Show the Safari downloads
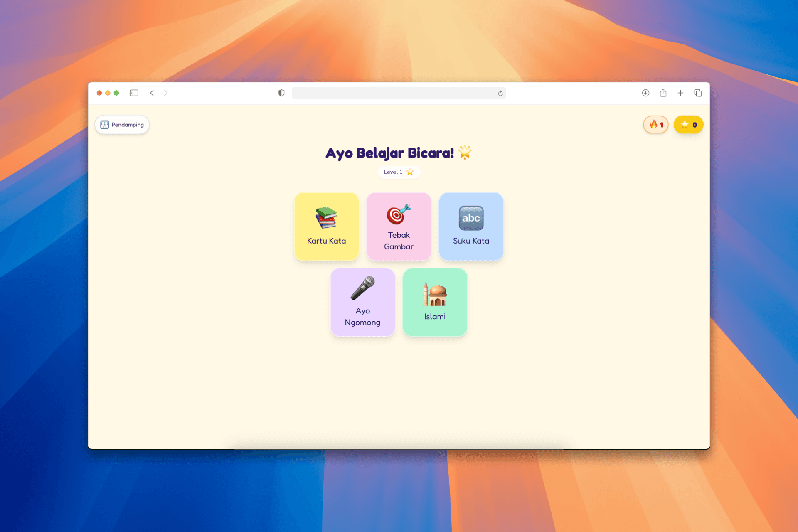 coord(645,93)
